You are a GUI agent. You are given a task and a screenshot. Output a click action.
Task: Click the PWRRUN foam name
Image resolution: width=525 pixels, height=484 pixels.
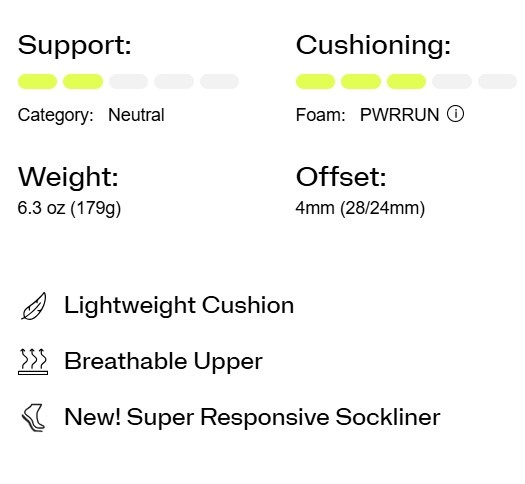click(399, 115)
